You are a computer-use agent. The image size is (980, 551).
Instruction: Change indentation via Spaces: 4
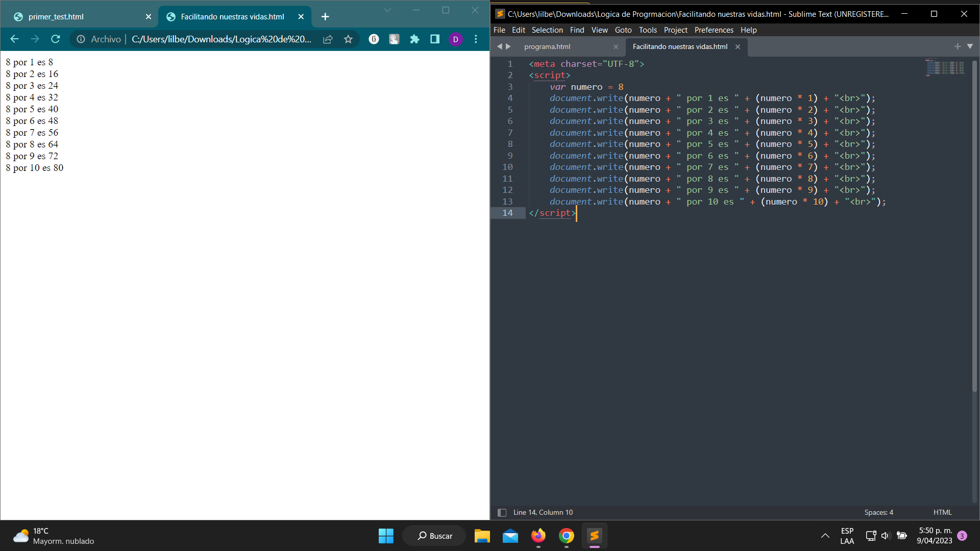coord(878,512)
